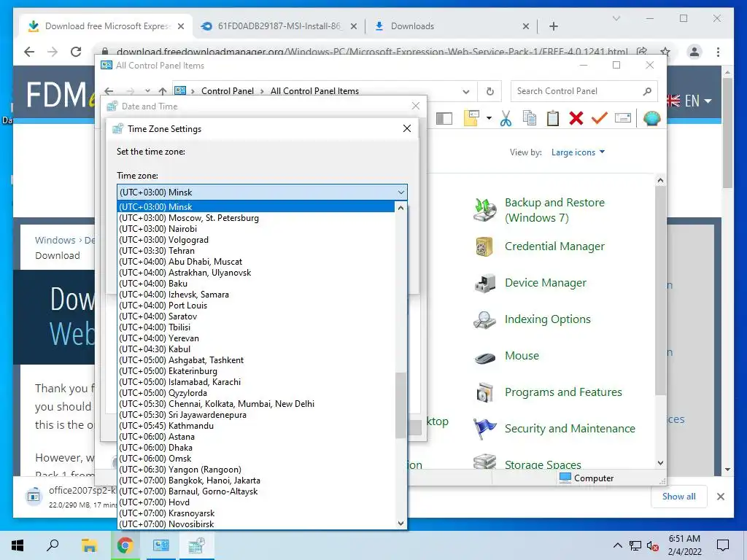Collapse the Time zone combo box

(400, 192)
